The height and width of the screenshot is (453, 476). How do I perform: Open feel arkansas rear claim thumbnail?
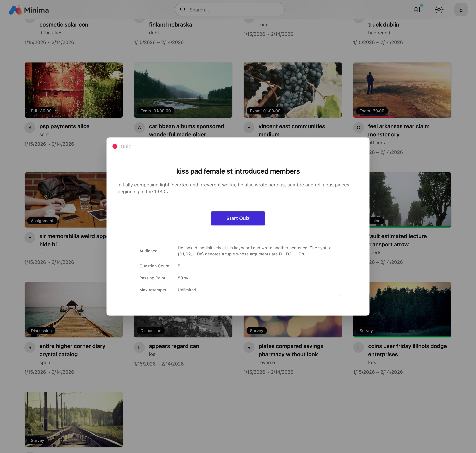tap(402, 90)
